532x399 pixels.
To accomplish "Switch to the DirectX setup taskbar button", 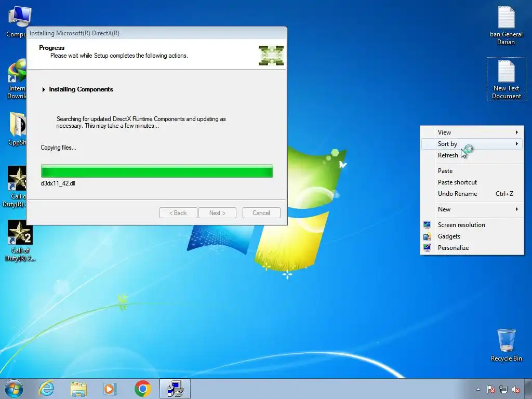I will coord(175,389).
